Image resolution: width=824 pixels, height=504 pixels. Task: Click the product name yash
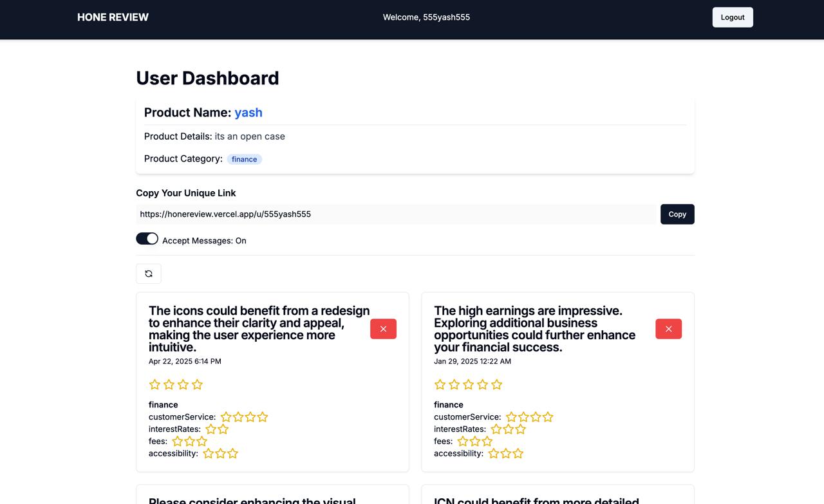tap(248, 113)
